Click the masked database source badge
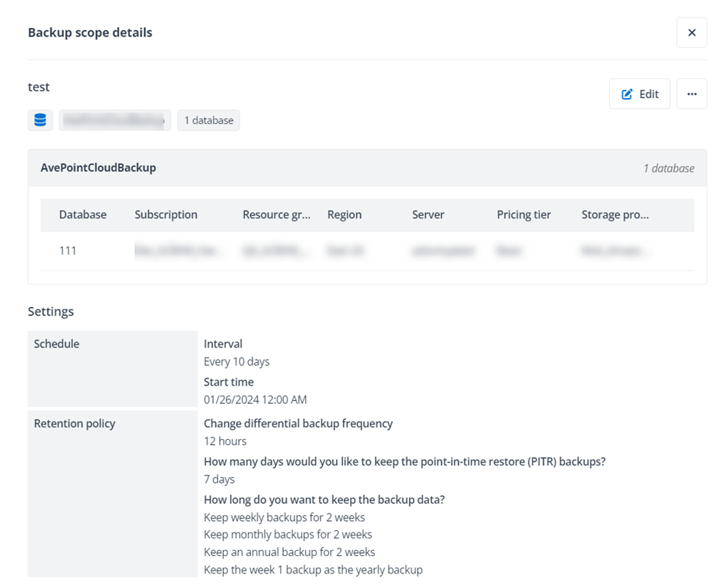The image size is (728, 588). 115,119
